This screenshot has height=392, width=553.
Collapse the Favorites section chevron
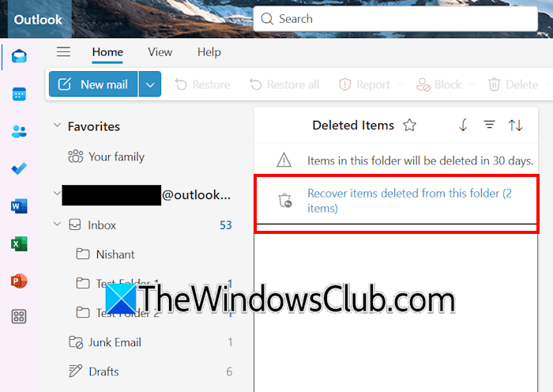(x=57, y=125)
